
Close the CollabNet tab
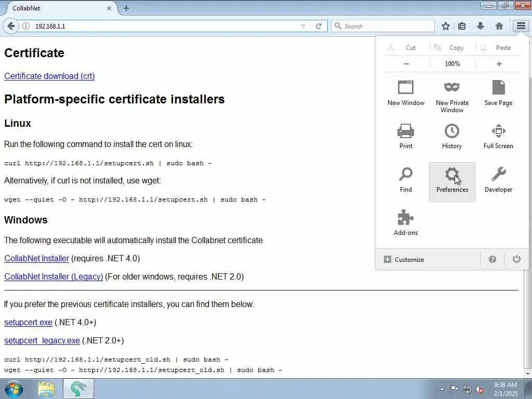[x=109, y=8]
